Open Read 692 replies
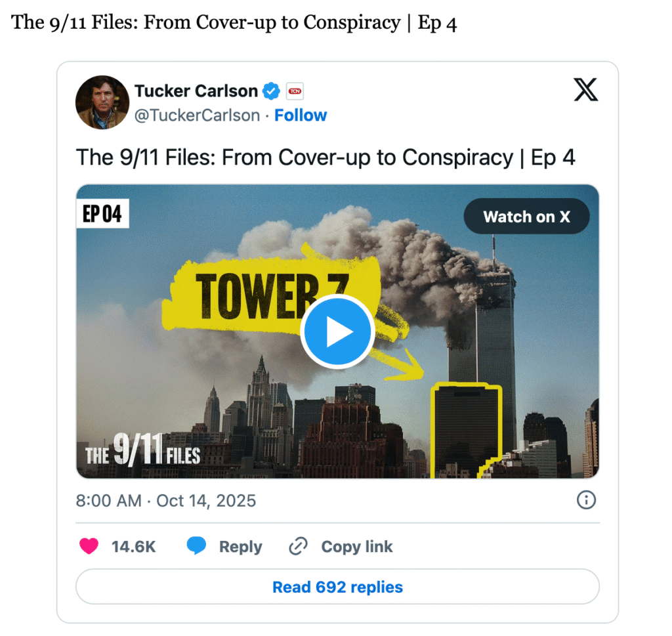672x636 pixels. point(338,587)
